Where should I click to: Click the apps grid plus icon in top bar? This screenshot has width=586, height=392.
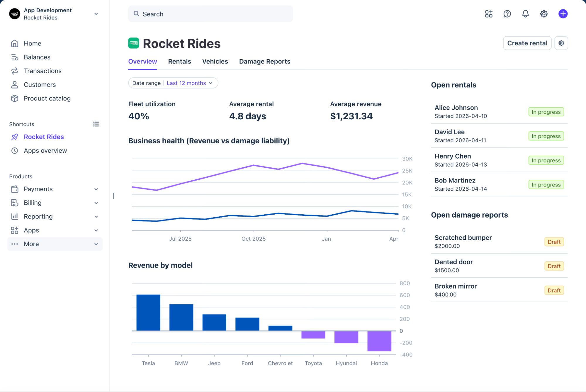tap(489, 14)
